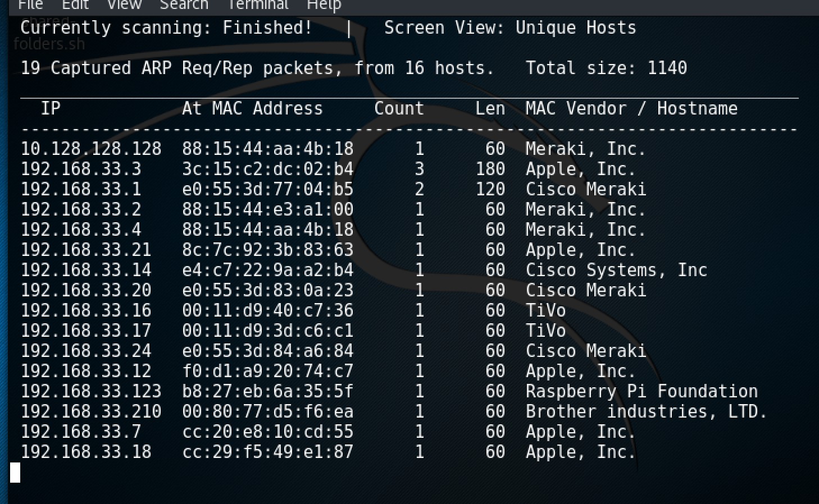
Task: Click MAC address 00:11:d9:40:c7:36
Action: point(268,310)
